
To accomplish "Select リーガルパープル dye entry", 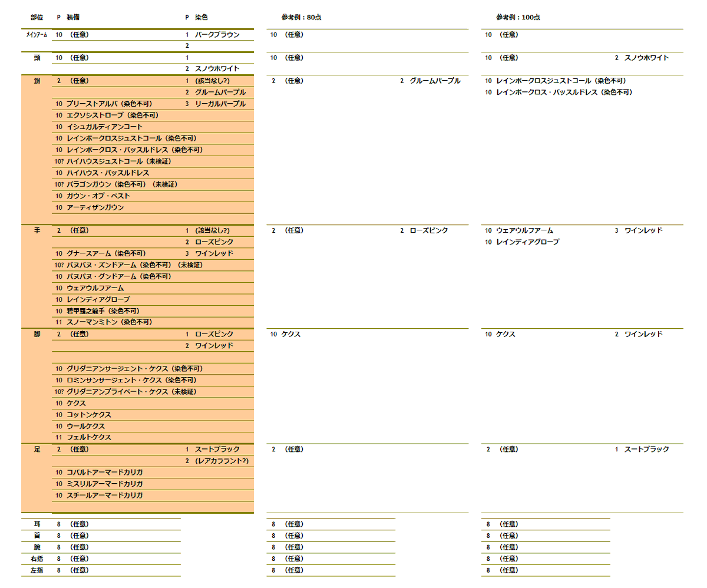I will [220, 104].
